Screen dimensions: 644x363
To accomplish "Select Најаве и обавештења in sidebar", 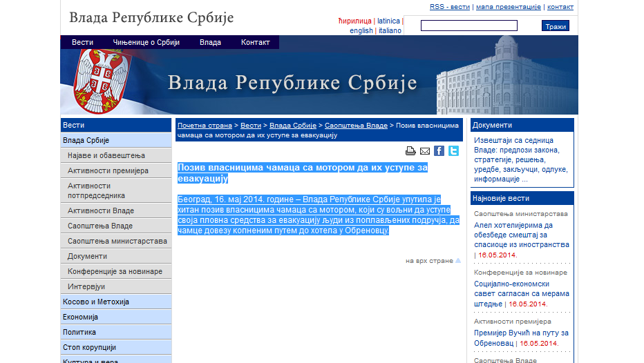I will [106, 155].
